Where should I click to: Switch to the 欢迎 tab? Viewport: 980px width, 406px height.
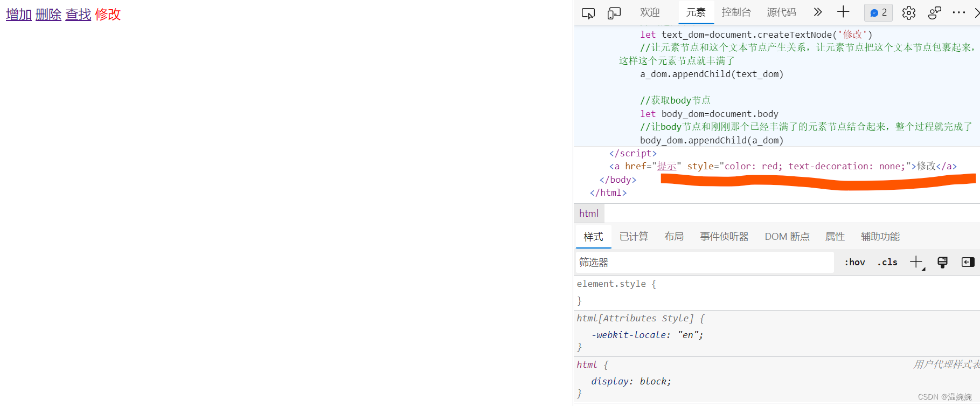[x=650, y=12]
